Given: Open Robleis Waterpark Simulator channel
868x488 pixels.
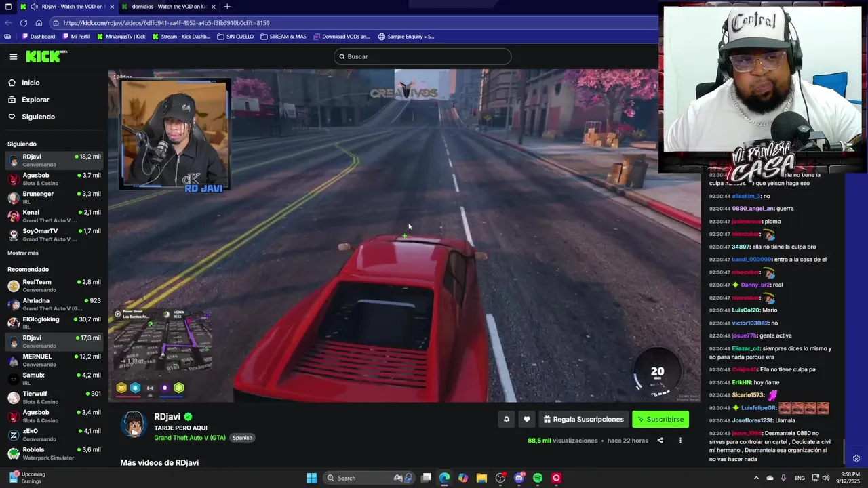Looking at the screenshot, I should [x=54, y=453].
